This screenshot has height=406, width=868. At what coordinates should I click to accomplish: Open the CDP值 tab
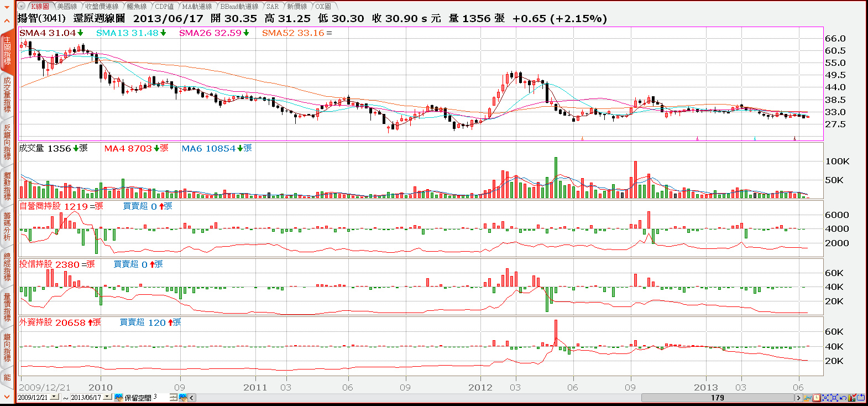[164, 6]
